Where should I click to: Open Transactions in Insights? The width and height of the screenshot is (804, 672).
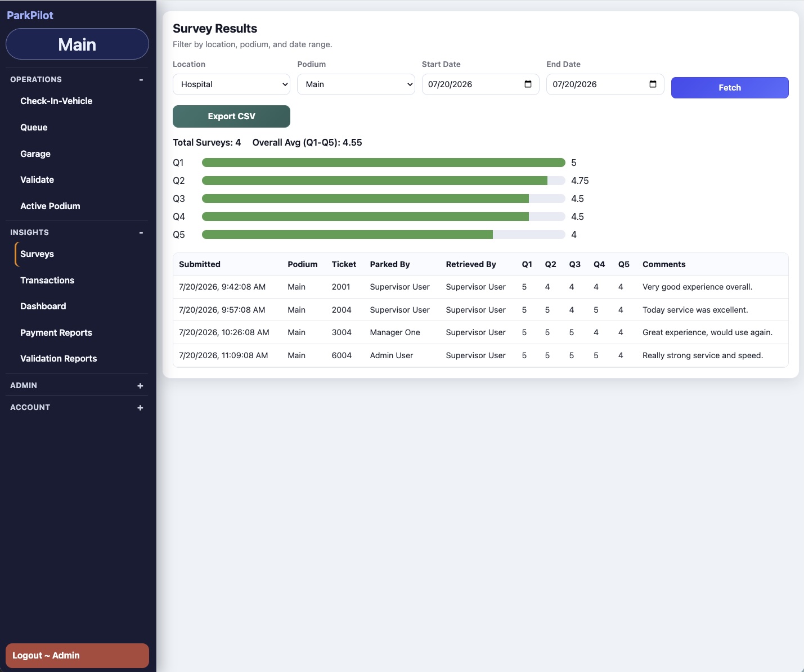pos(47,281)
